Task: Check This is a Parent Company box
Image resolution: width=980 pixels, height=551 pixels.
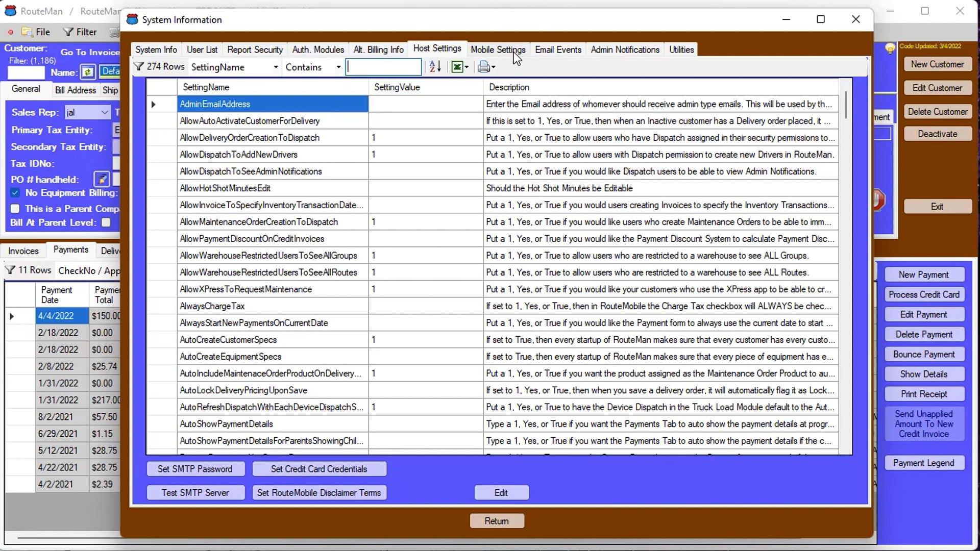Action: click(15, 208)
